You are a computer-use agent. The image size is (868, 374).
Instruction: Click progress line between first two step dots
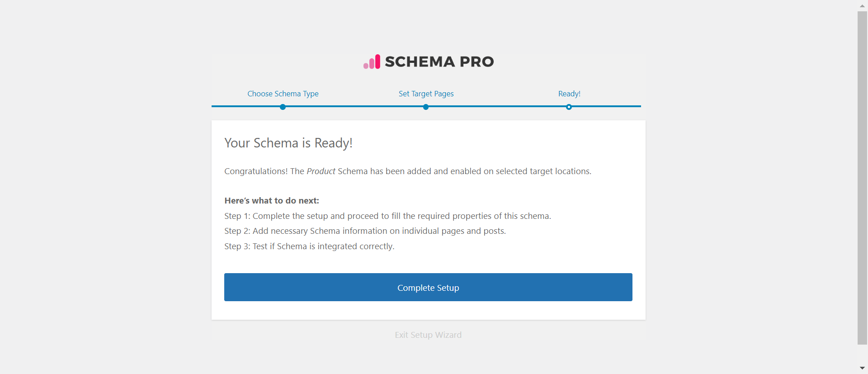click(354, 106)
